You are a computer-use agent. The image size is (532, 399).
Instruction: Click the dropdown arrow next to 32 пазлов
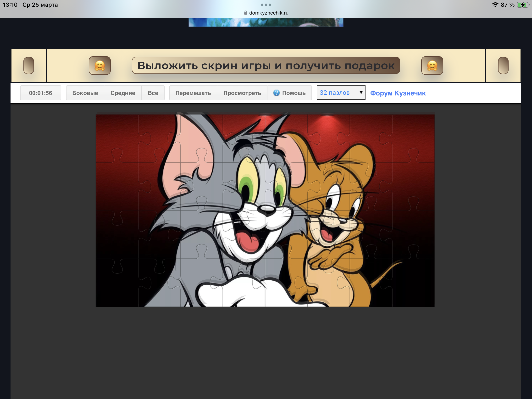tap(361, 92)
